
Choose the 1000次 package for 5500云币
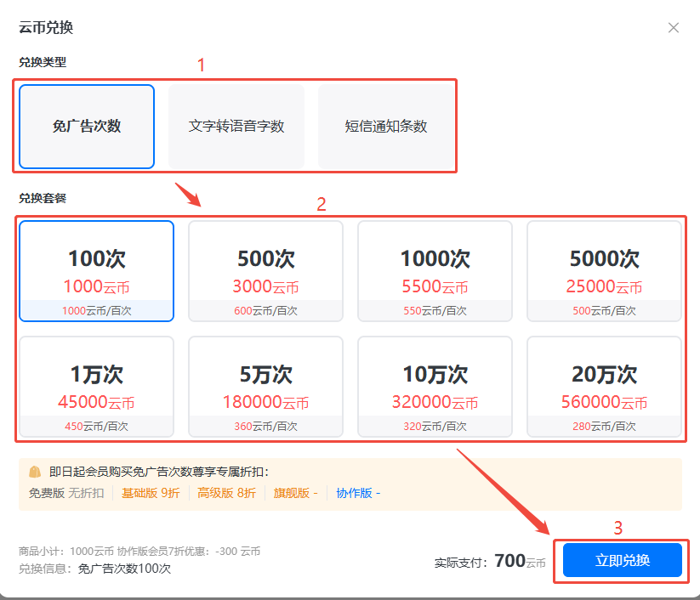point(435,271)
